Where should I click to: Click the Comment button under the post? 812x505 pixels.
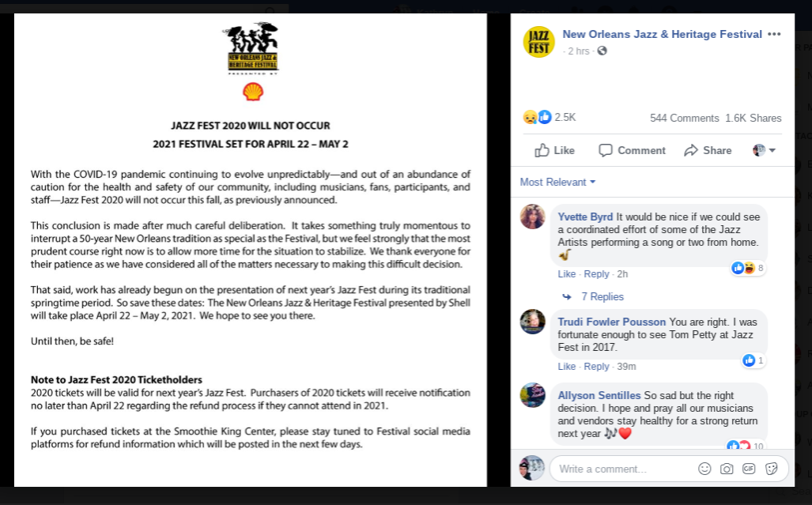click(632, 150)
